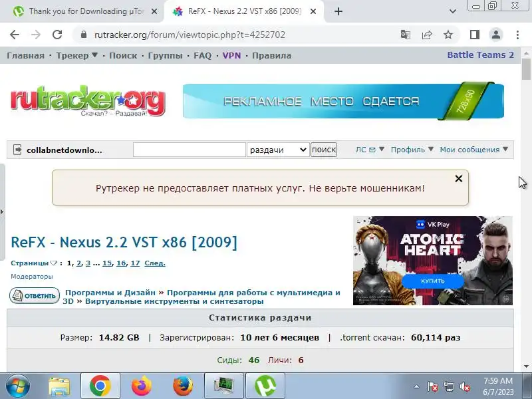
Task: Share this page via the share icon
Action: point(427,35)
